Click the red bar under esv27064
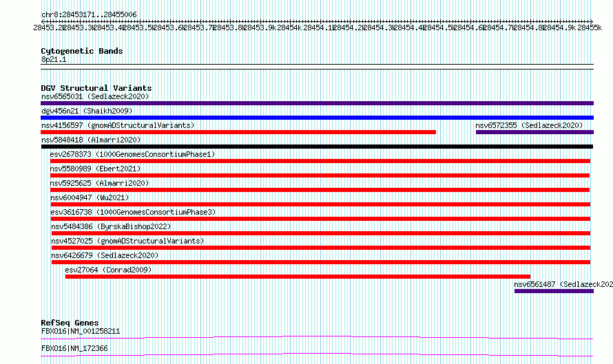 pos(298,277)
